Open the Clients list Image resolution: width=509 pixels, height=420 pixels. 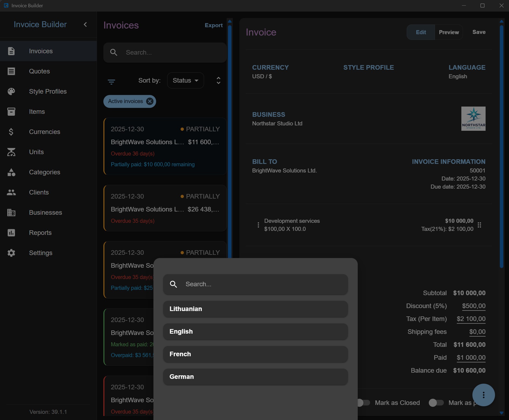[x=48, y=192]
